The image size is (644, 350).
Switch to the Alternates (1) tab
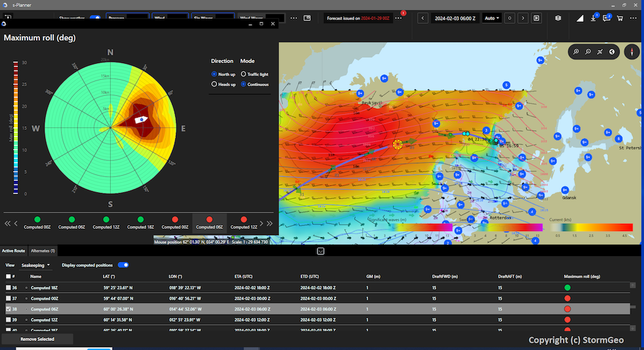coord(43,250)
